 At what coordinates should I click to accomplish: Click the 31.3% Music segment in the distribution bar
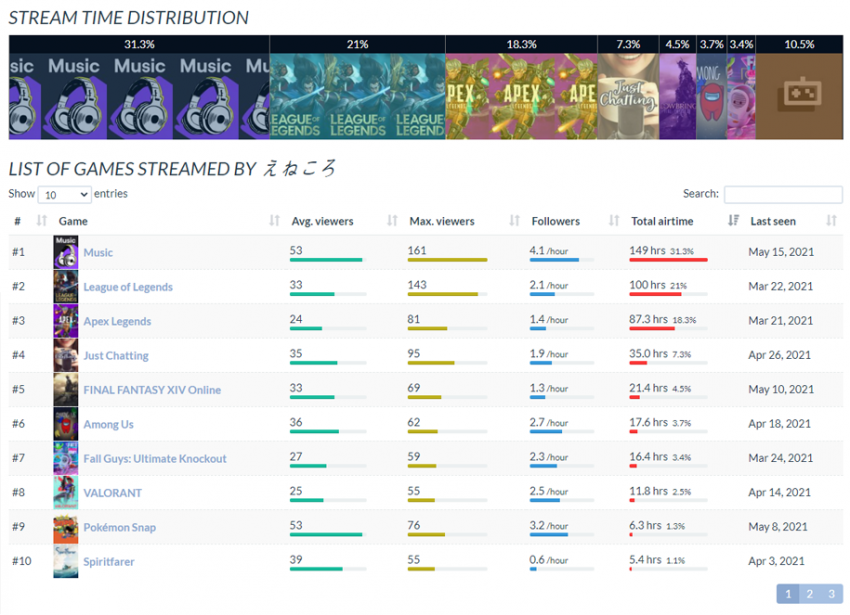point(139,87)
